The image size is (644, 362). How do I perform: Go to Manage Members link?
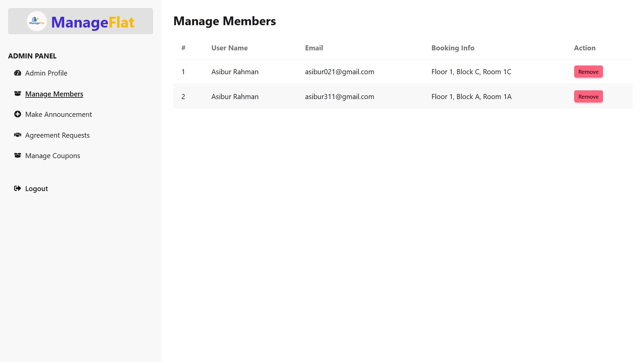(x=54, y=94)
